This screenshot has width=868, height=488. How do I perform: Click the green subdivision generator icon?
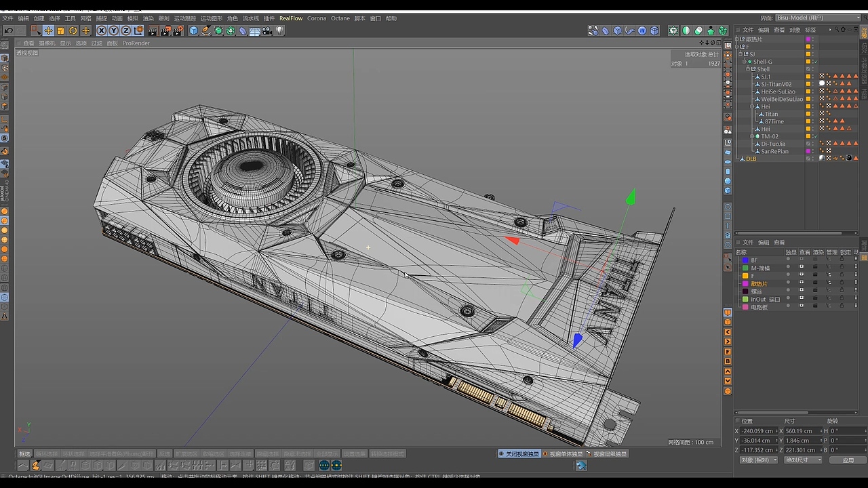click(219, 30)
